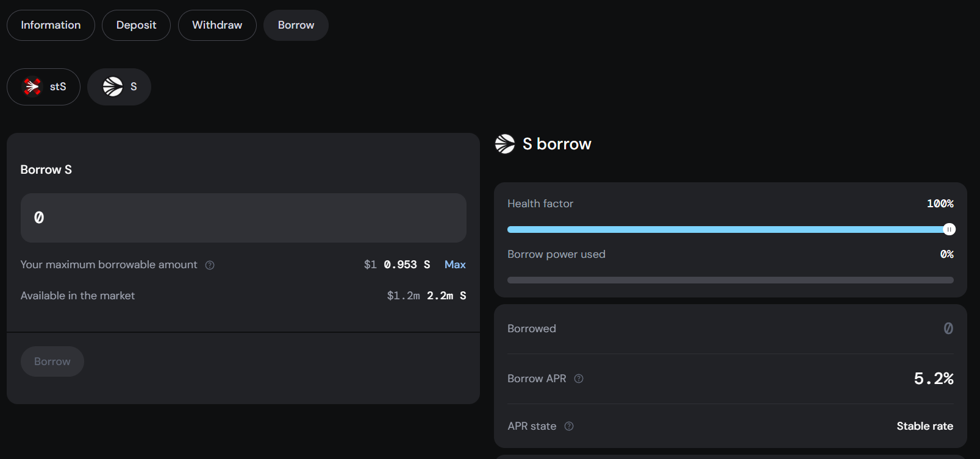Click the $1.2m market value
Viewport: 980px width, 459px height.
[x=403, y=296]
